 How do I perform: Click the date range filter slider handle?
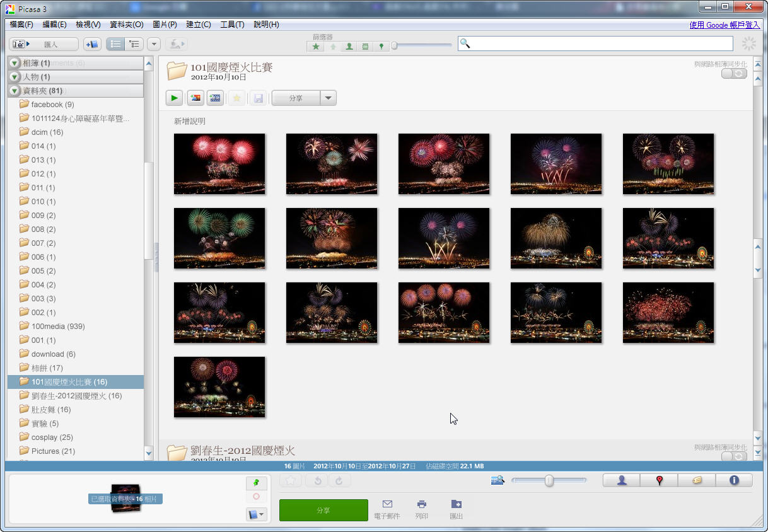[395, 45]
